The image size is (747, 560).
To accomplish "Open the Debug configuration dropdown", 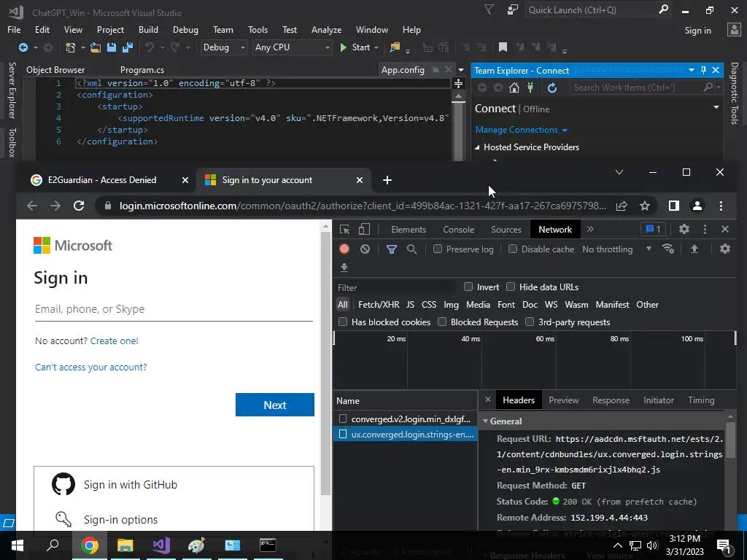I will point(223,47).
